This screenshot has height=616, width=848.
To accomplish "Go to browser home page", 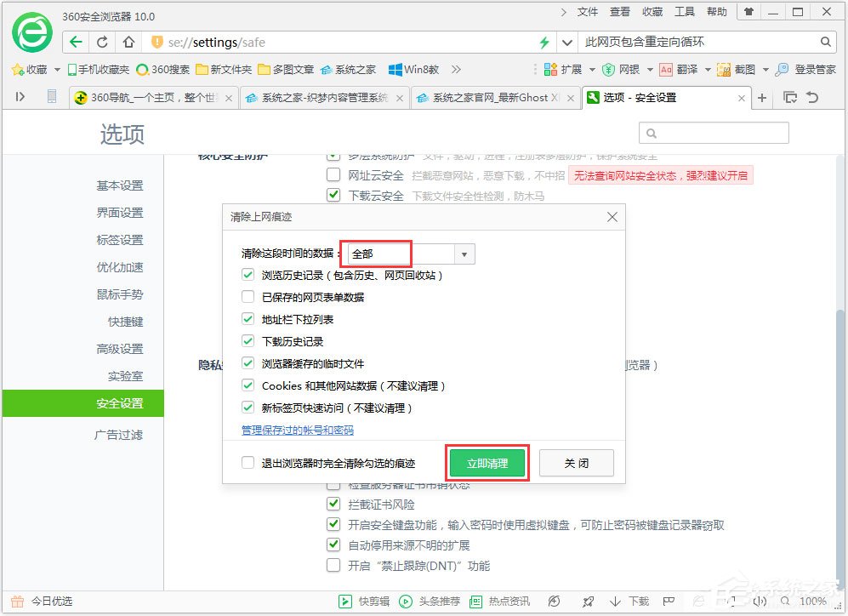I will pos(128,41).
